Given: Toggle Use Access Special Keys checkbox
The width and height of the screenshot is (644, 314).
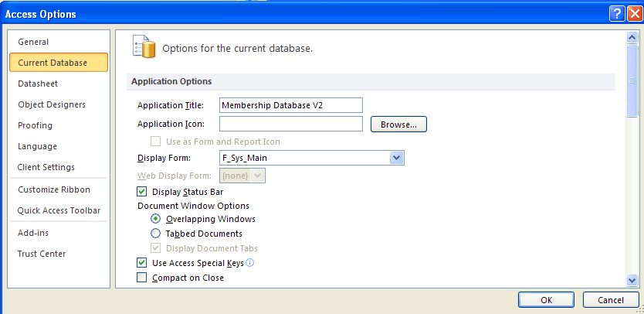Looking at the screenshot, I should [x=142, y=262].
